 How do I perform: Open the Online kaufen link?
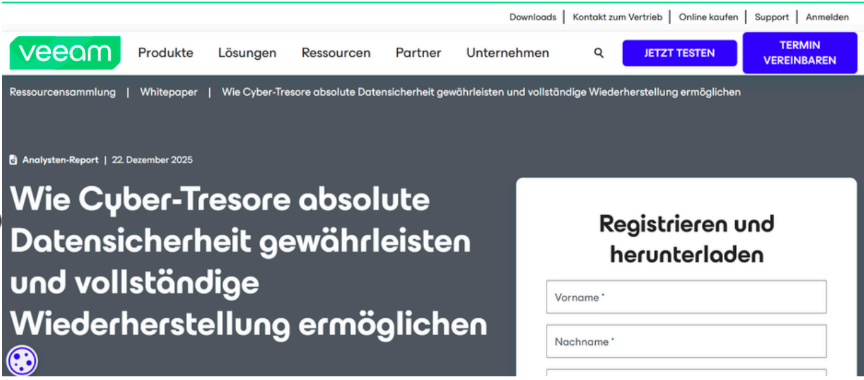pos(708,17)
